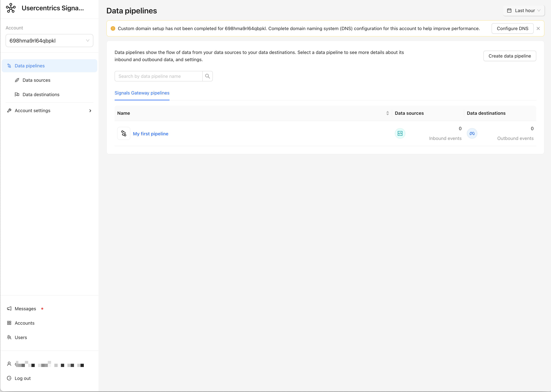The width and height of the screenshot is (551, 392).
Task: Open the My first pipeline link
Action: pos(151,134)
